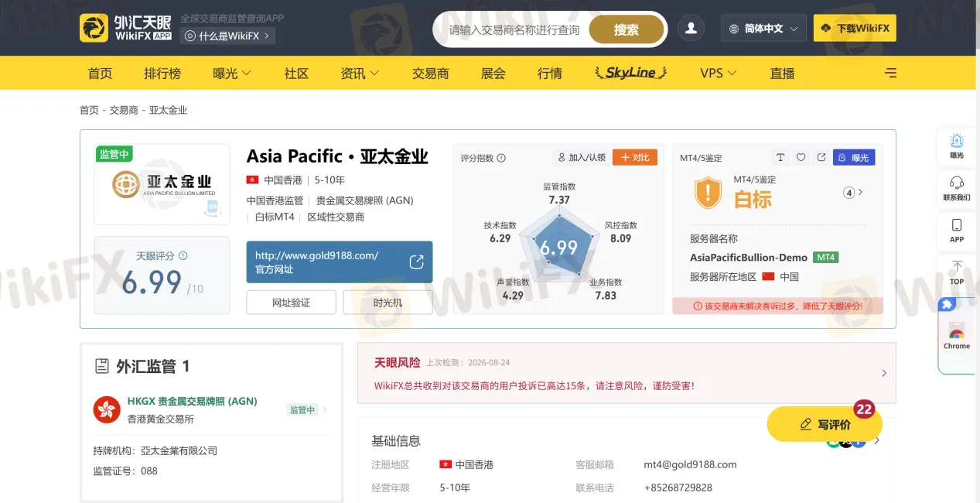Screen dimensions: 980x503
Task: Click the yellow 写评价 button
Action: point(825,424)
